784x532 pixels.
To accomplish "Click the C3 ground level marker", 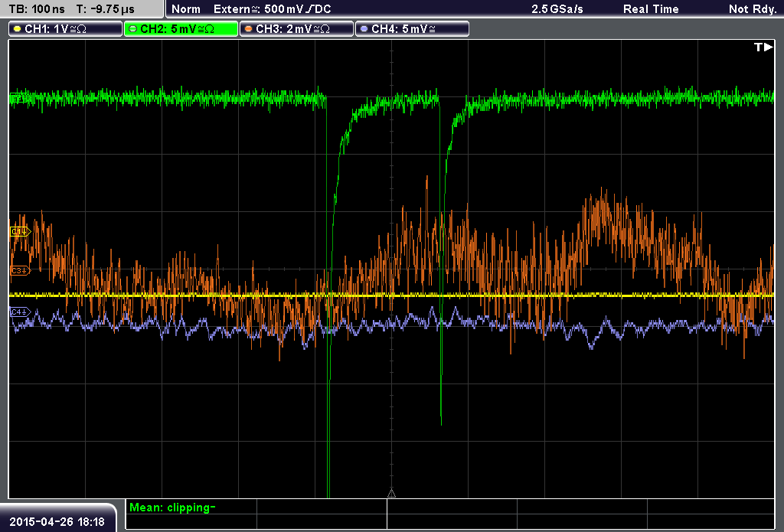I will point(21,270).
